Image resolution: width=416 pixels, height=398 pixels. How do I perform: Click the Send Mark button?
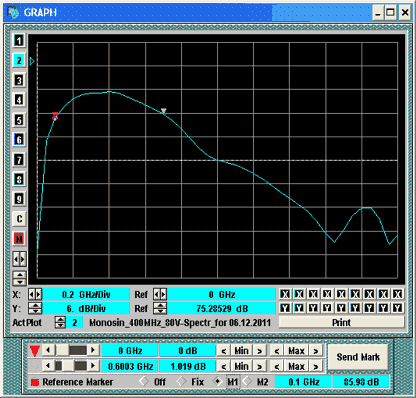(358, 357)
